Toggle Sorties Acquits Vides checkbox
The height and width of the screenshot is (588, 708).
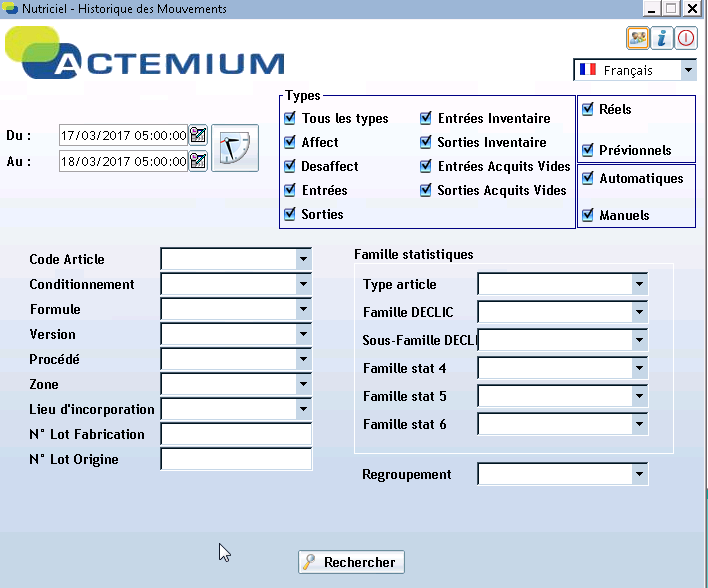point(426,190)
